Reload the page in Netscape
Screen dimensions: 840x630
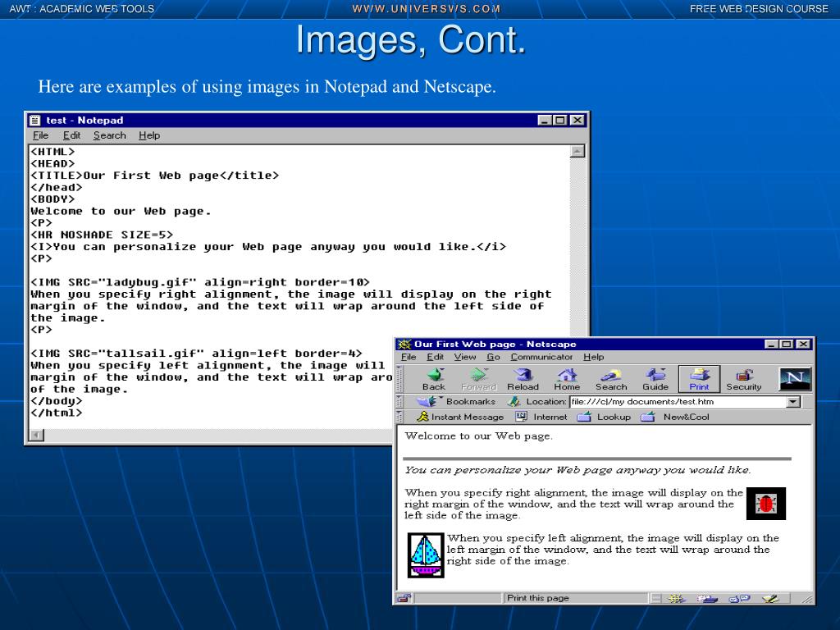(x=523, y=379)
